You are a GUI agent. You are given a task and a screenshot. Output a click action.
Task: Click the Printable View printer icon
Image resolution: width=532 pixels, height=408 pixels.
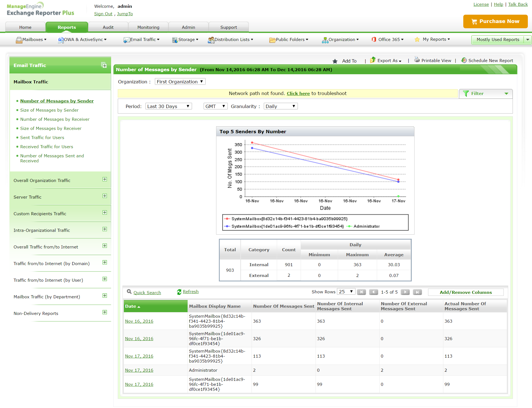(x=417, y=60)
